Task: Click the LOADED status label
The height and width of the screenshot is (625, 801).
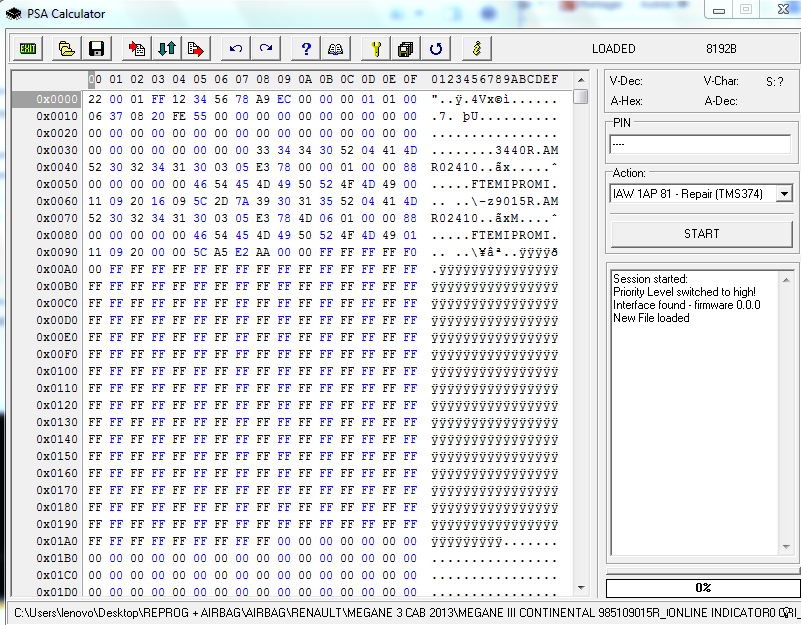Action: [x=614, y=49]
